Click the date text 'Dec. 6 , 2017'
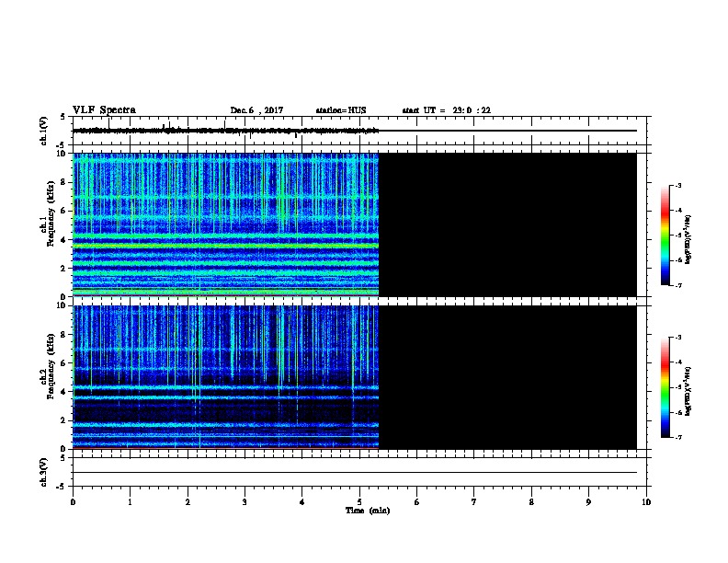This screenshot has width=728, height=563. coord(256,110)
